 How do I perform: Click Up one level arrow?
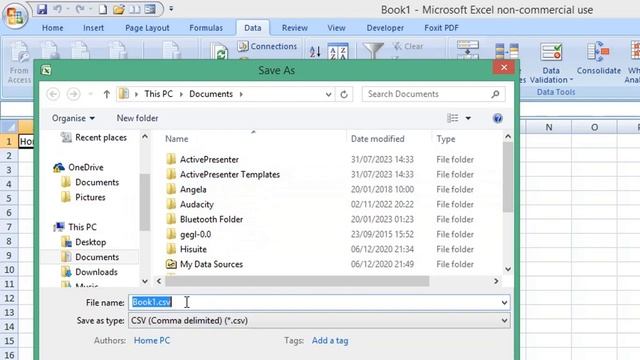point(107,94)
